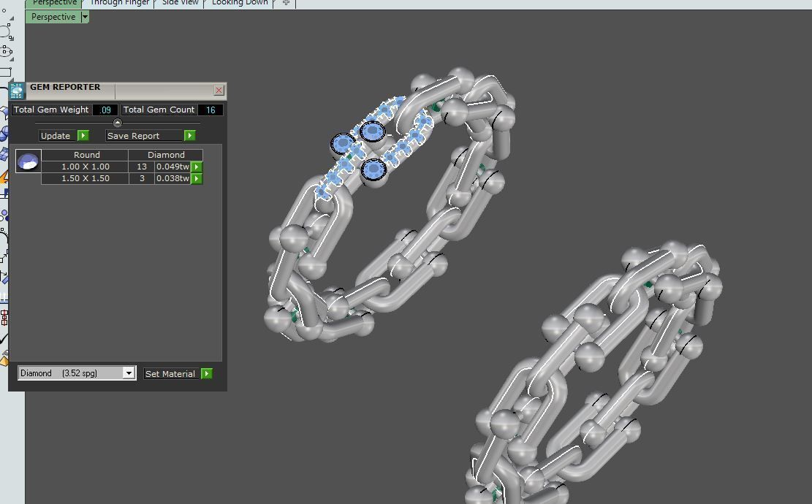Open the Perspective viewport dropdown arrow
Image resolution: width=812 pixels, height=504 pixels.
pos(85,17)
